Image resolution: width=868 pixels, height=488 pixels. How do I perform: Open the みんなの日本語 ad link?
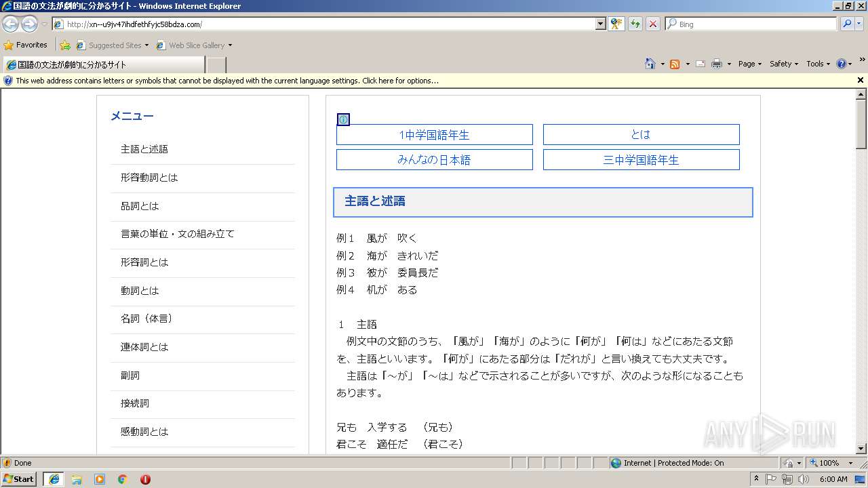435,160
